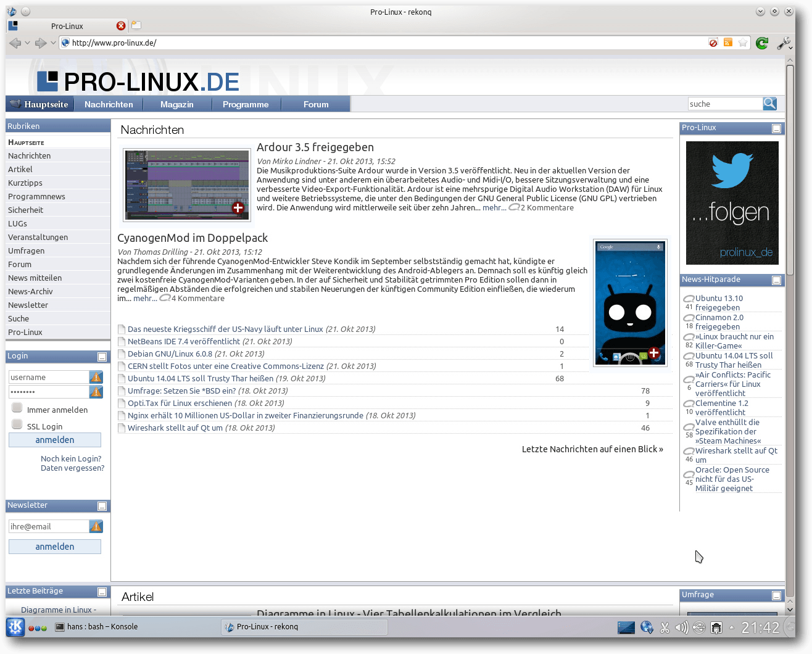Click the search magnifier button
Viewport: 812px width, 654px height.
coord(769,104)
